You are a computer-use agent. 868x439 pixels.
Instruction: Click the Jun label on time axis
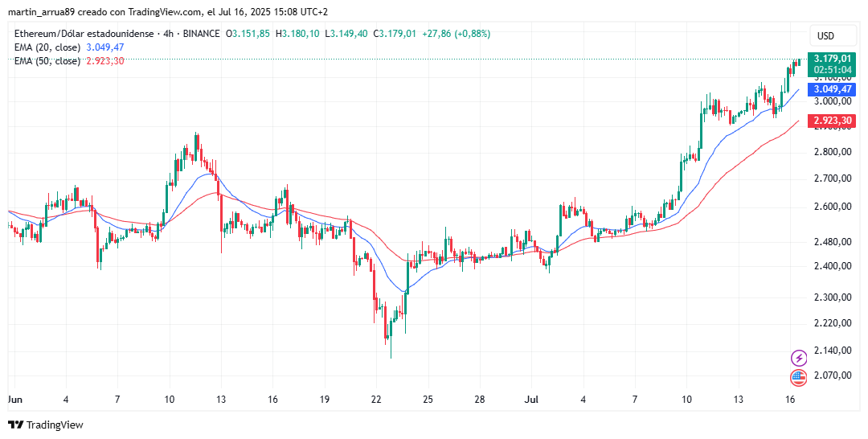pos(14,399)
